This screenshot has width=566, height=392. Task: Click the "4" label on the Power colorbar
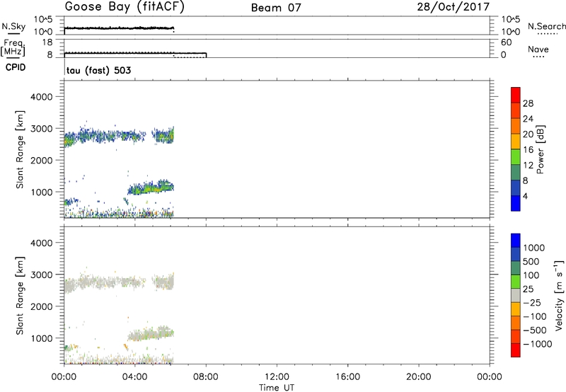point(525,196)
